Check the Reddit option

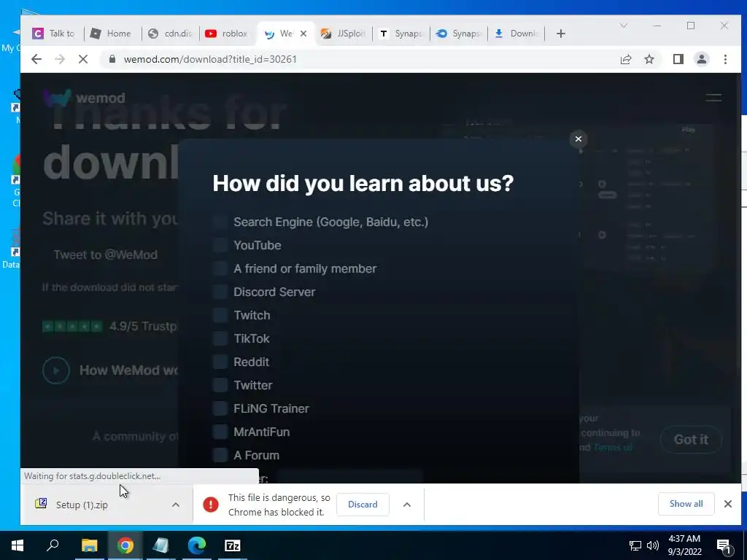[x=220, y=362]
